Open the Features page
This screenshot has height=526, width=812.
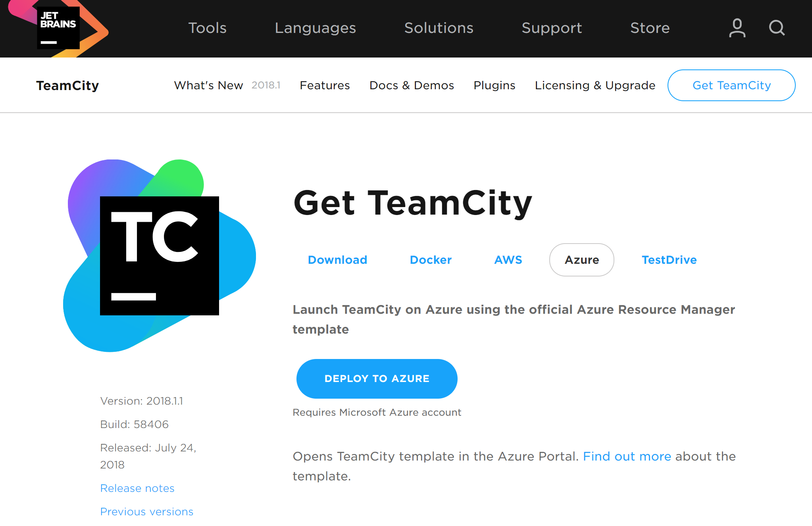tap(324, 85)
